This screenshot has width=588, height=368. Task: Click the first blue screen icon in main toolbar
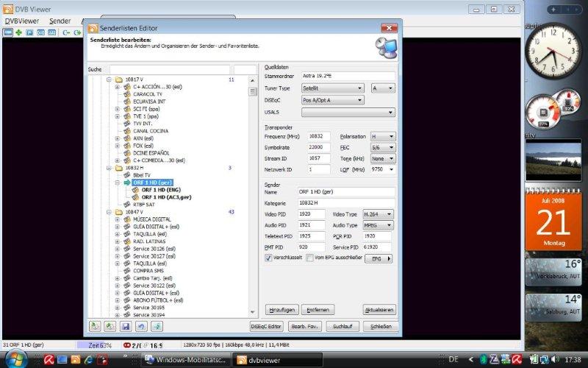coord(8,32)
